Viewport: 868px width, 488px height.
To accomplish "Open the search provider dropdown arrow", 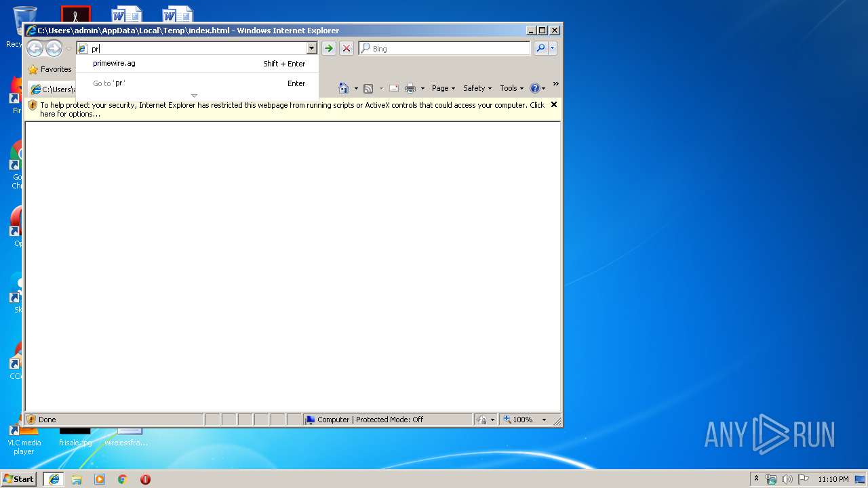I will (553, 48).
